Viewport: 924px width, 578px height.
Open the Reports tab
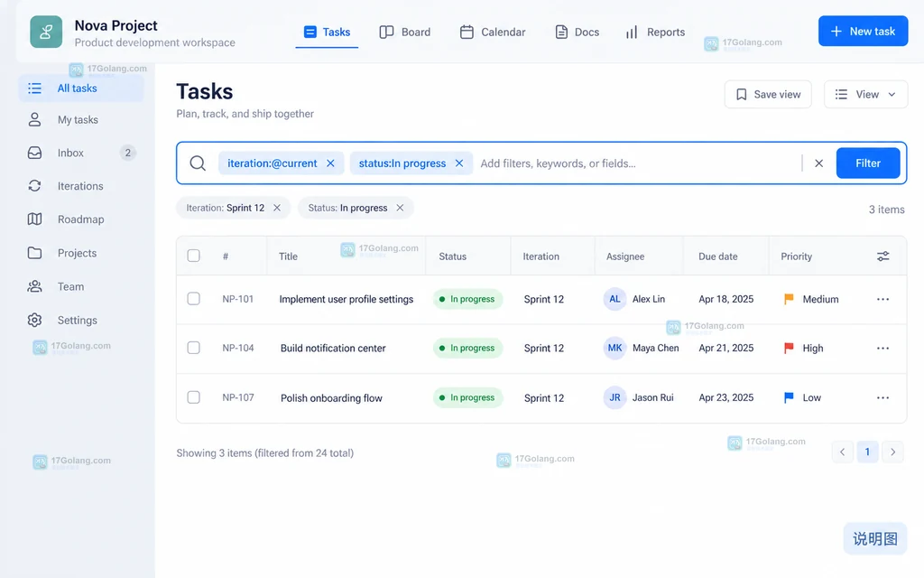(655, 32)
